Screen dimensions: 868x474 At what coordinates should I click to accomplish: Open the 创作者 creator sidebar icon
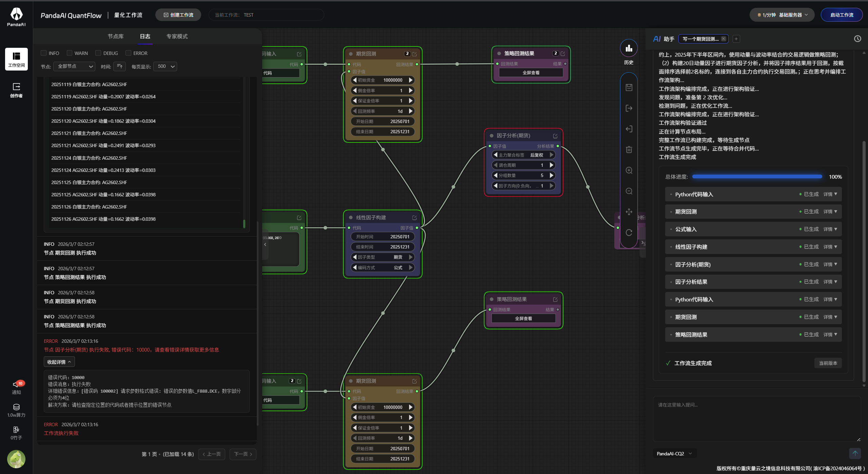click(16, 90)
